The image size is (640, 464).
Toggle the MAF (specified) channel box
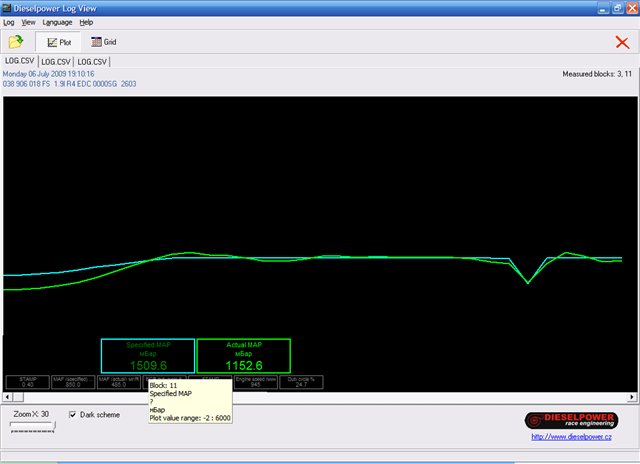click(x=73, y=382)
